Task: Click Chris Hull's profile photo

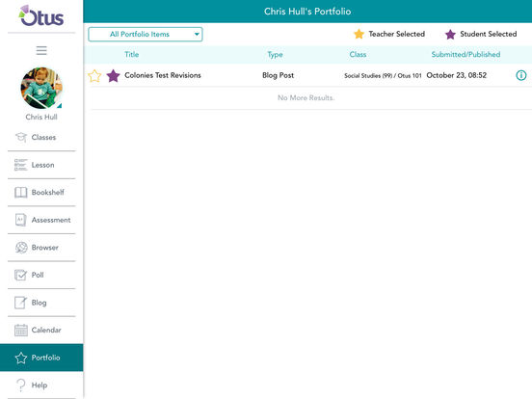Action: [41, 89]
